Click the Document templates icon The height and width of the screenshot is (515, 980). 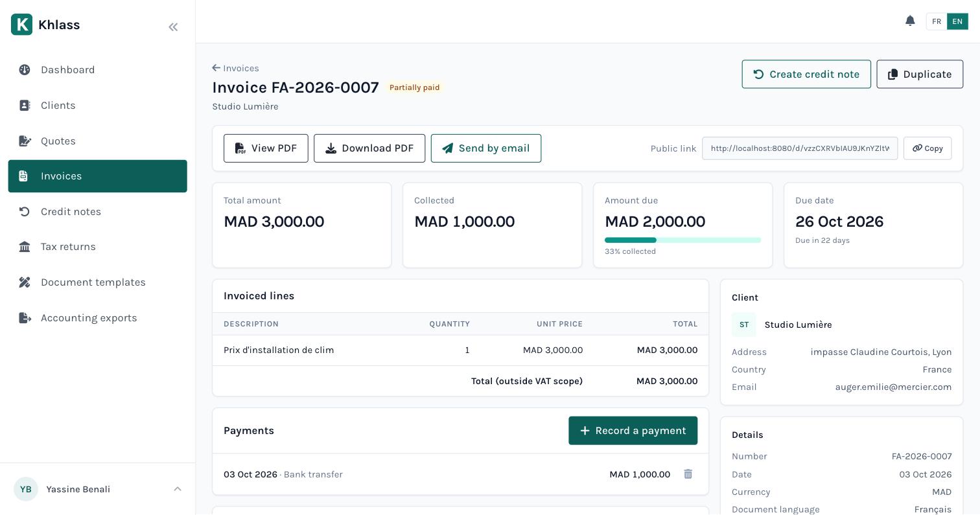(25, 282)
